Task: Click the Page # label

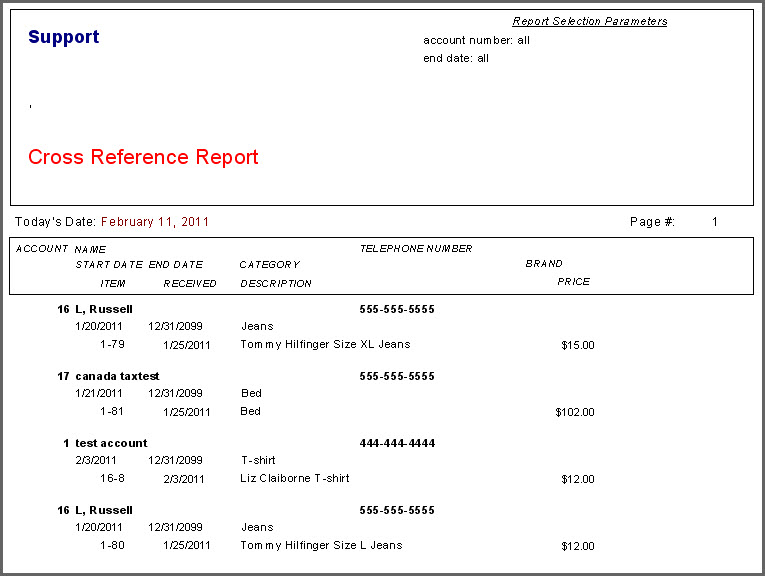Action: coord(652,222)
